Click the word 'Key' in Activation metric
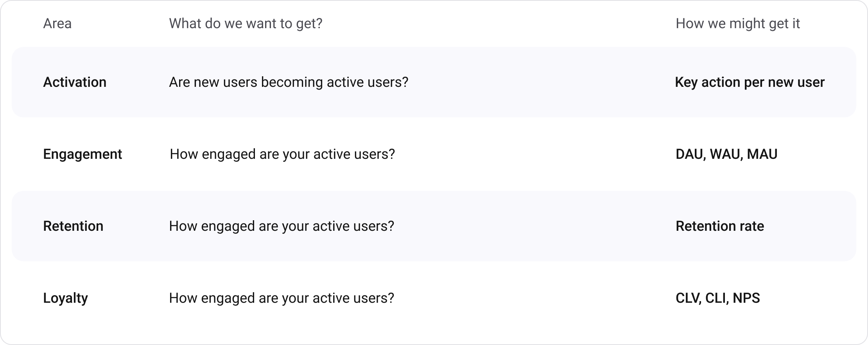 pyautogui.click(x=686, y=82)
